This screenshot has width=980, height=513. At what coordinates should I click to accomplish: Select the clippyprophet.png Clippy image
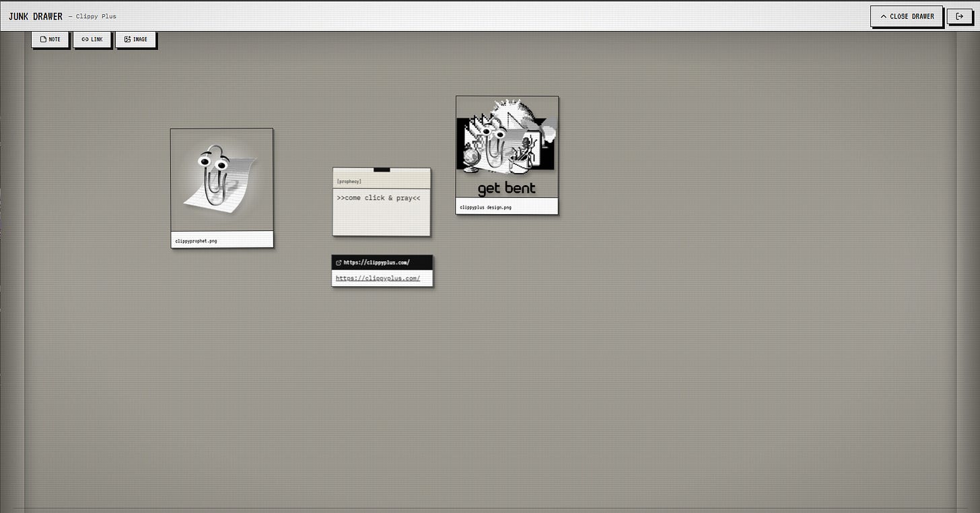tap(222, 180)
